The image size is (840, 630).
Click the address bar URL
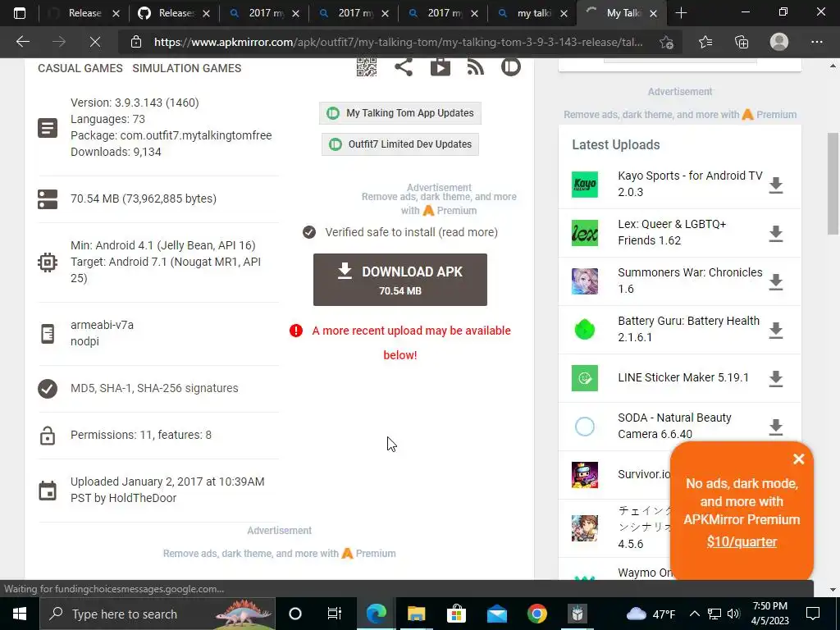398,42
